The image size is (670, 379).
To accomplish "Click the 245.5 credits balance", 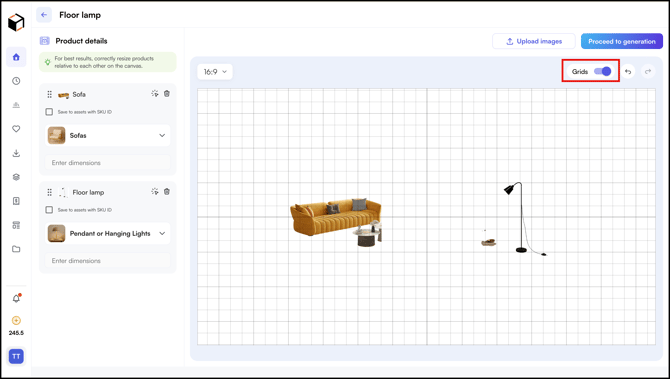I will tap(16, 333).
